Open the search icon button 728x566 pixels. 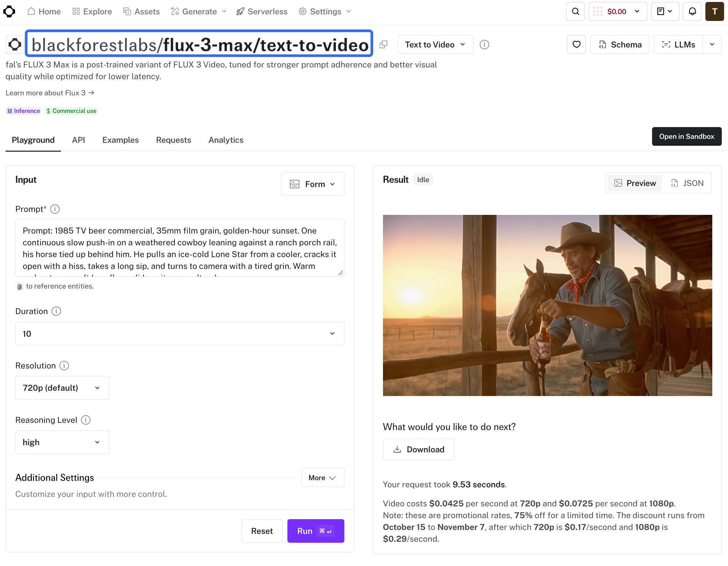point(575,12)
